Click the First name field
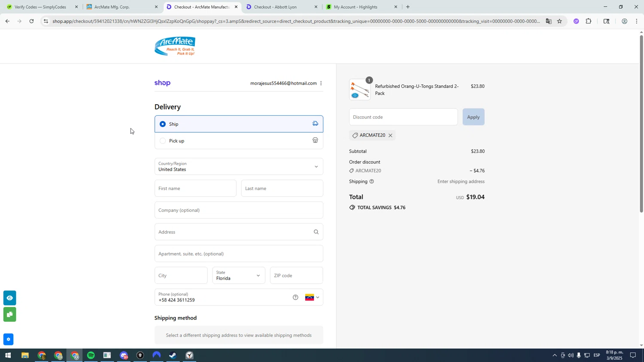This screenshot has height=362, width=644. (195, 188)
